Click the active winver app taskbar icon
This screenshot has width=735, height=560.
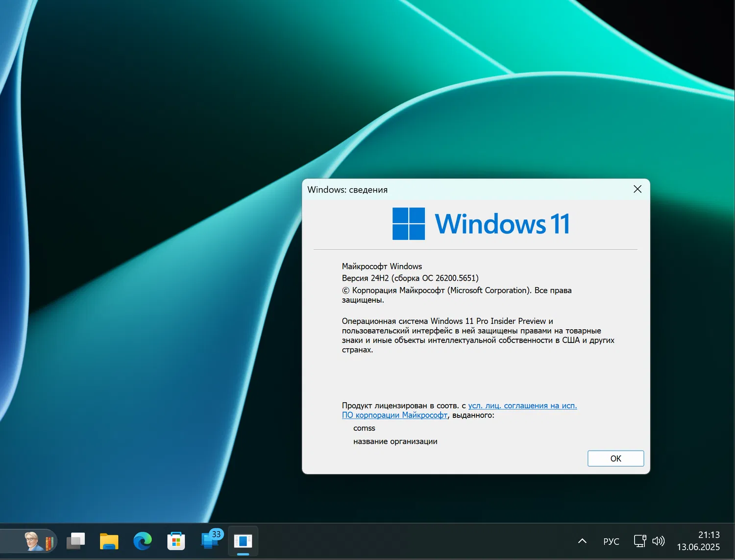(243, 541)
